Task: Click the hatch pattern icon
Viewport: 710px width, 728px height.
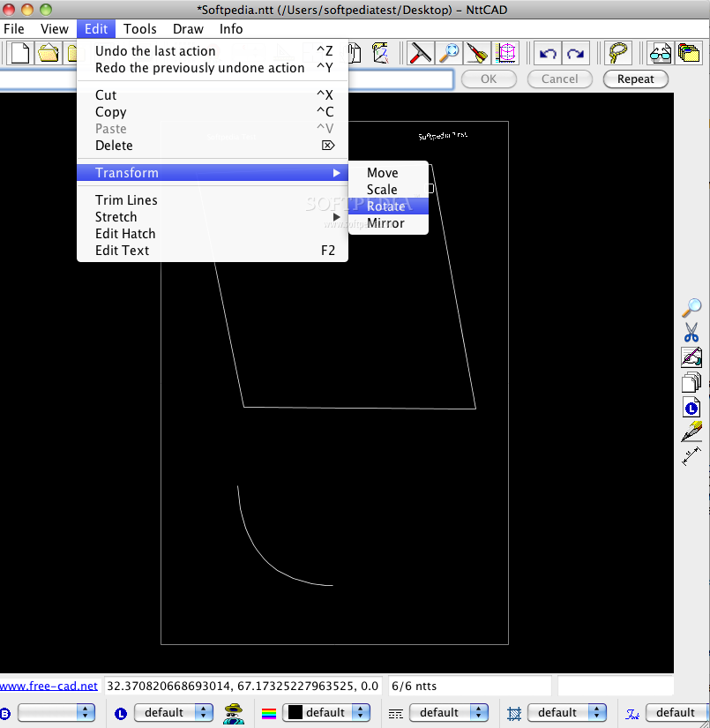Action: (514, 713)
